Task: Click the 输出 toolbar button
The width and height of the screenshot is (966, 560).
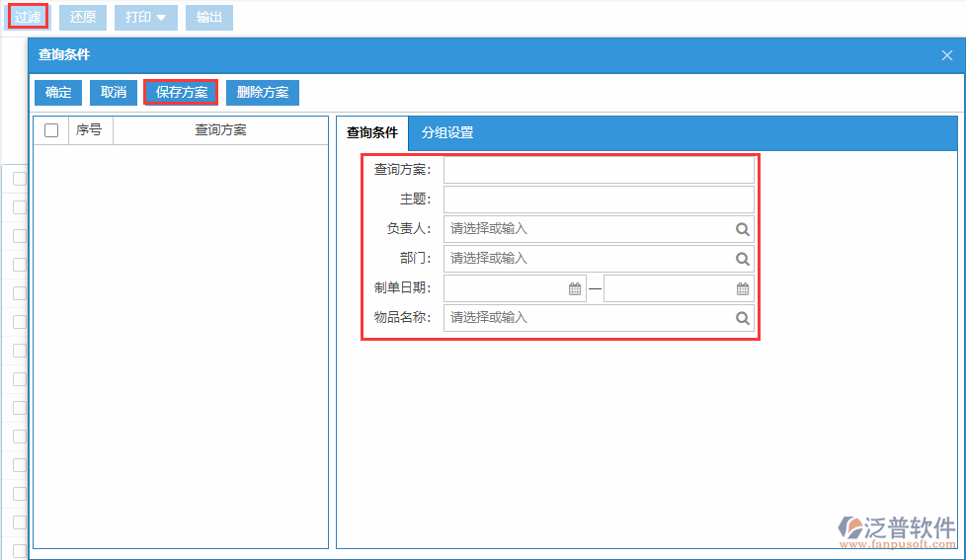Action: (x=208, y=17)
